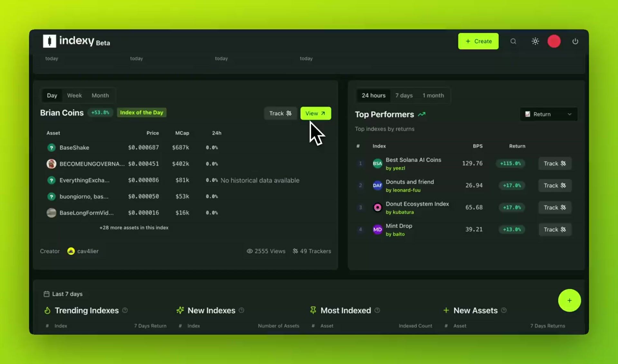Click the power logout icon
Screen dimensions: 618x364
[x=575, y=41]
